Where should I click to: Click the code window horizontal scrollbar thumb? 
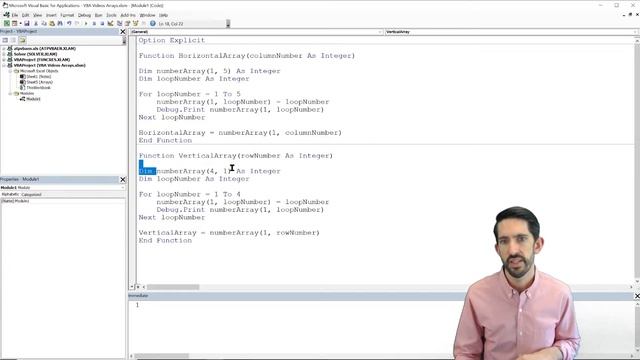(173, 287)
